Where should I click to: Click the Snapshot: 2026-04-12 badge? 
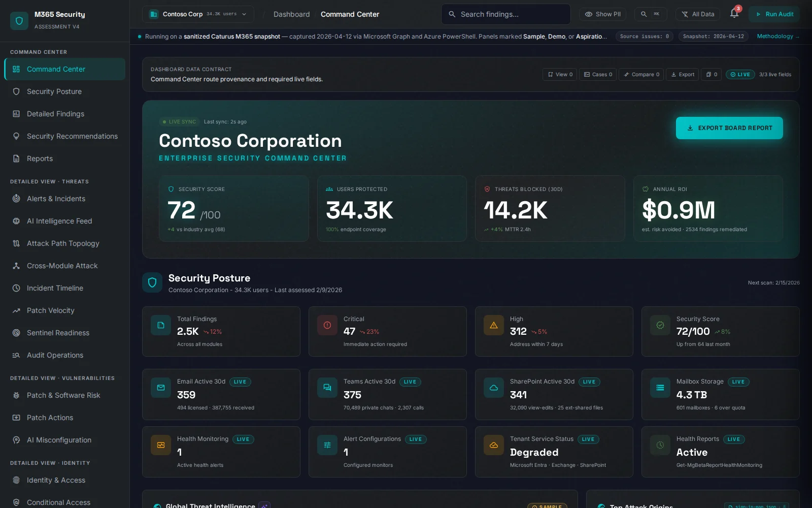[714, 36]
